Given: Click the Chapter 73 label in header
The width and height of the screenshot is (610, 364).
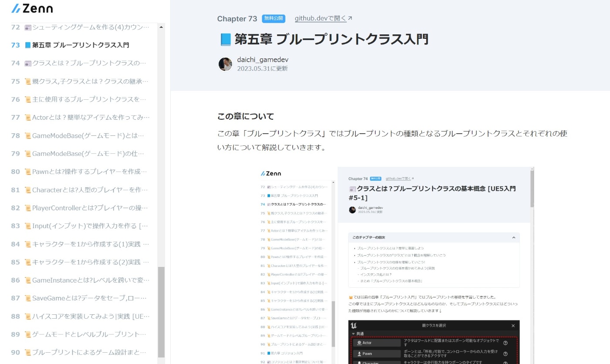Looking at the screenshot, I should point(237,19).
